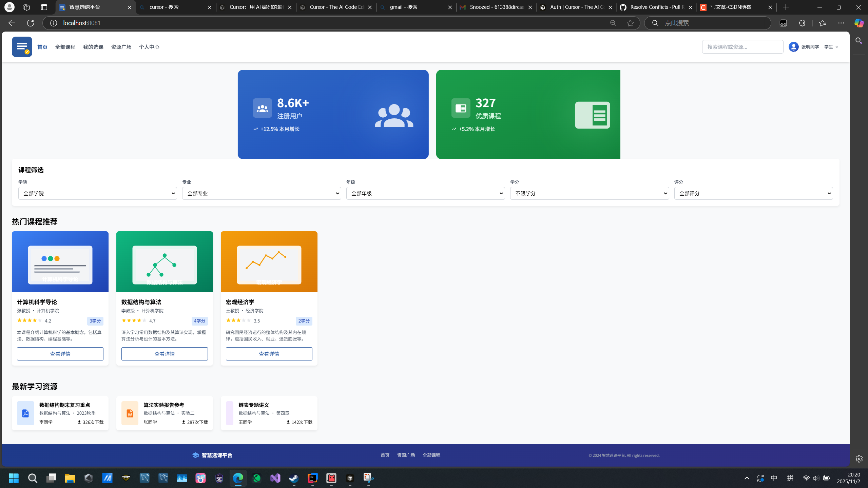
Task: Expand the 学生 role menu chevron
Action: click(837, 47)
